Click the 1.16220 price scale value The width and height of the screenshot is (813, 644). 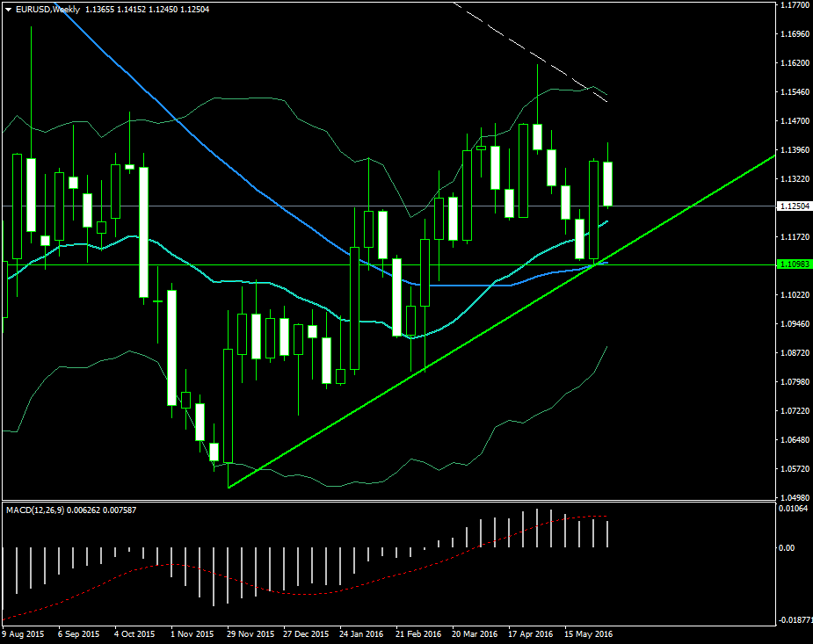click(795, 63)
